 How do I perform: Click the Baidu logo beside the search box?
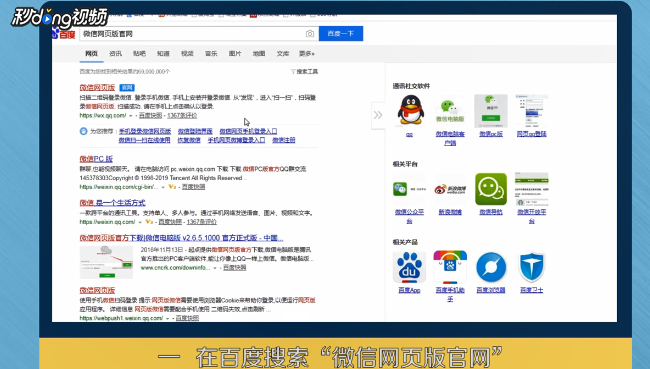click(64, 33)
